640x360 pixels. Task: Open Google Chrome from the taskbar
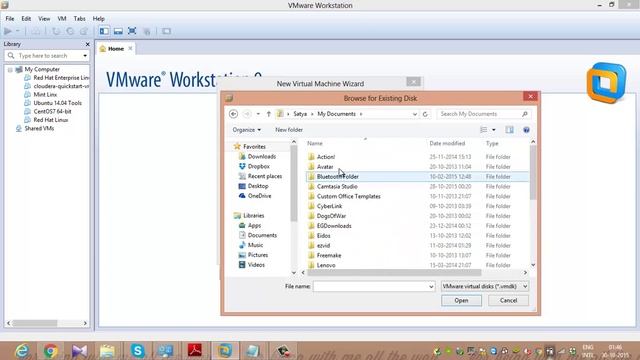tap(50, 351)
